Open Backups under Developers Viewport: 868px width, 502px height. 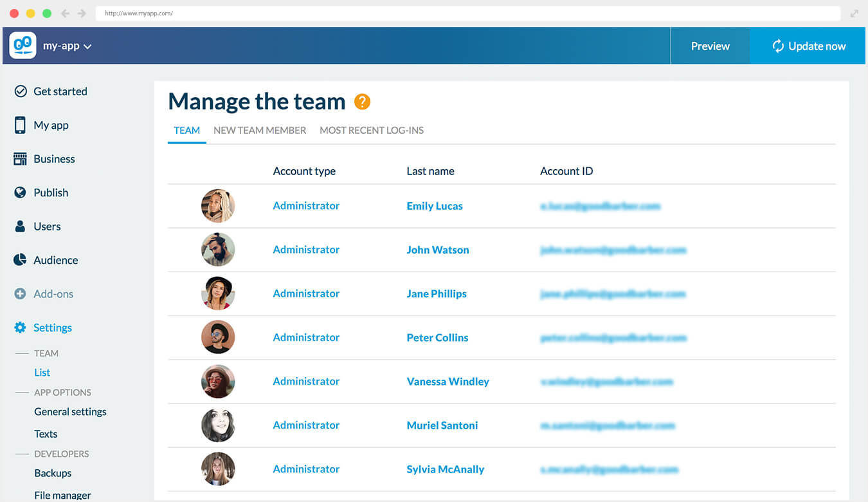53,473
